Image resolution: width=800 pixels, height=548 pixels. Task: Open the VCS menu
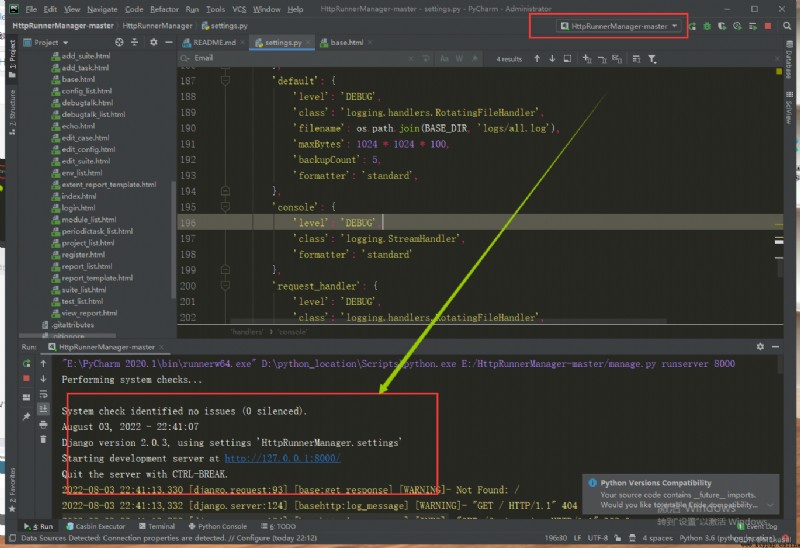[239, 9]
